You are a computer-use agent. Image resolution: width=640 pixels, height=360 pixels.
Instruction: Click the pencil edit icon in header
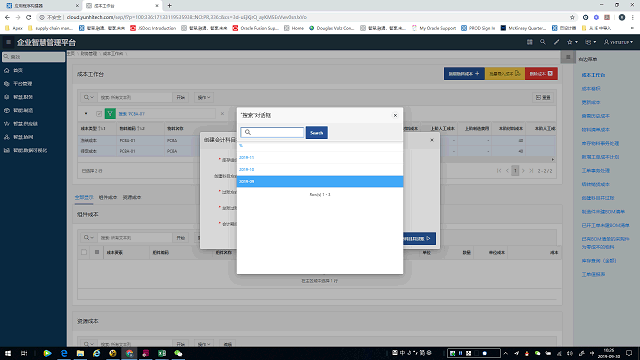click(556, 42)
